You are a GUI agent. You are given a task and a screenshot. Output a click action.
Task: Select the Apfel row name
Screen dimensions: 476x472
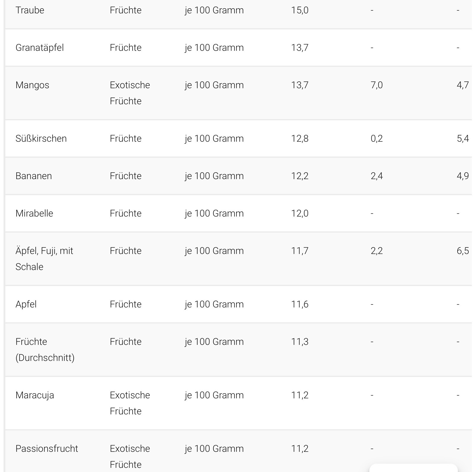click(x=26, y=304)
